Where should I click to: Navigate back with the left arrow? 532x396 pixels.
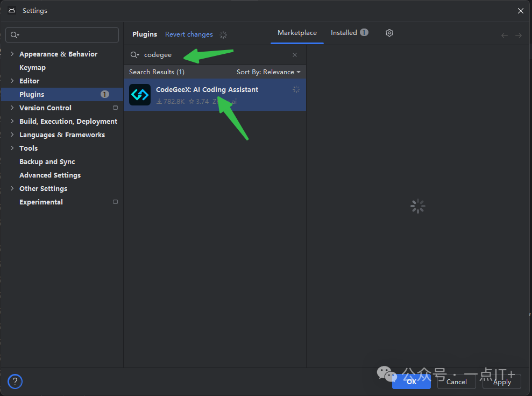pos(505,36)
